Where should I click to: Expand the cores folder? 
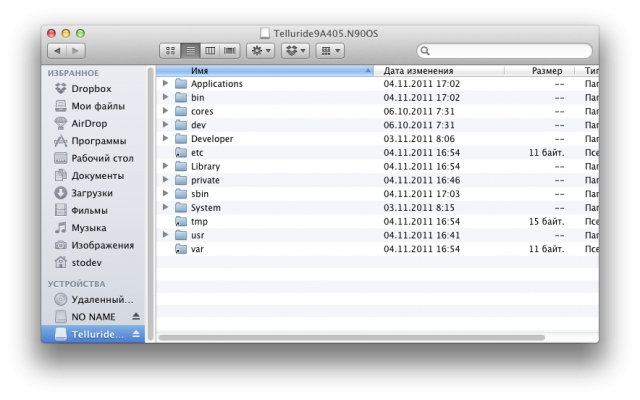coord(165,111)
